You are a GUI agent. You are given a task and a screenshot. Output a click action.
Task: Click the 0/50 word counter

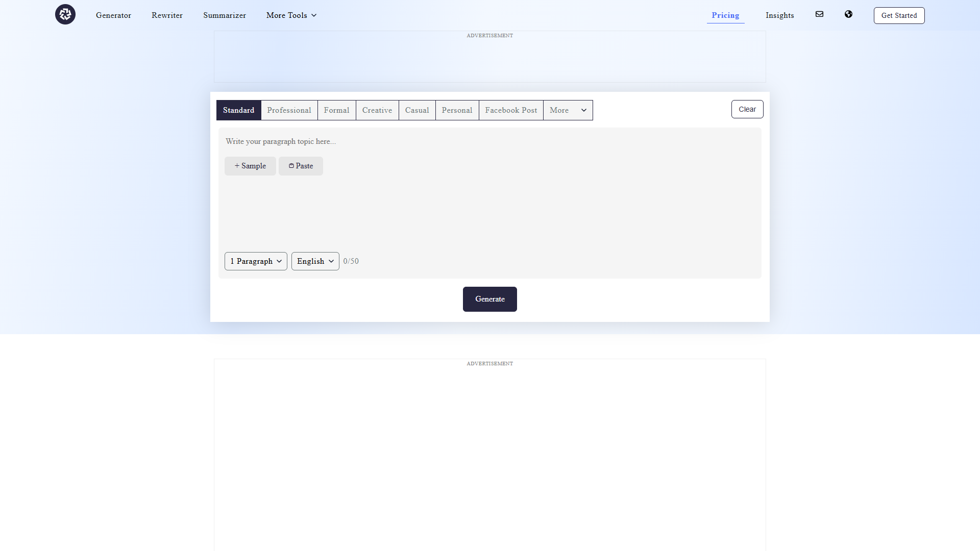tap(351, 261)
